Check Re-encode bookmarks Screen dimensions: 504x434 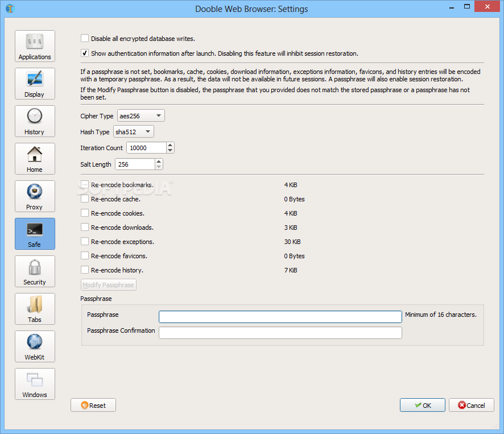coord(85,185)
